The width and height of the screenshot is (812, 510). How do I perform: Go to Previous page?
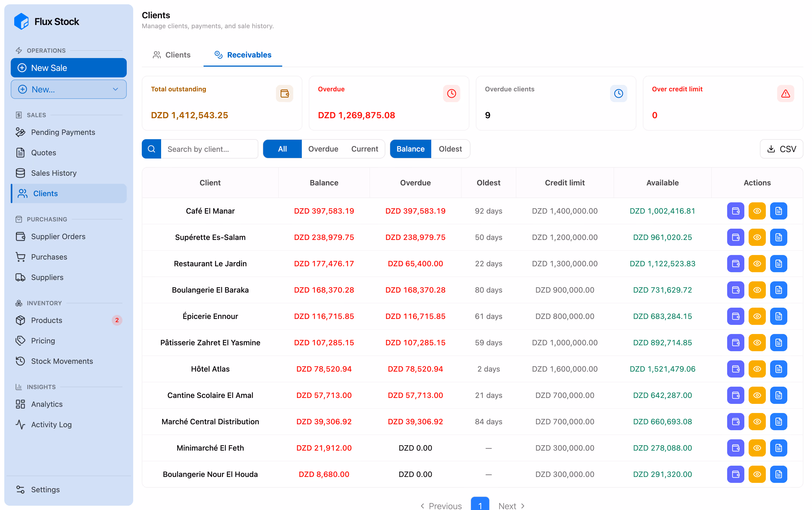pyautogui.click(x=441, y=506)
